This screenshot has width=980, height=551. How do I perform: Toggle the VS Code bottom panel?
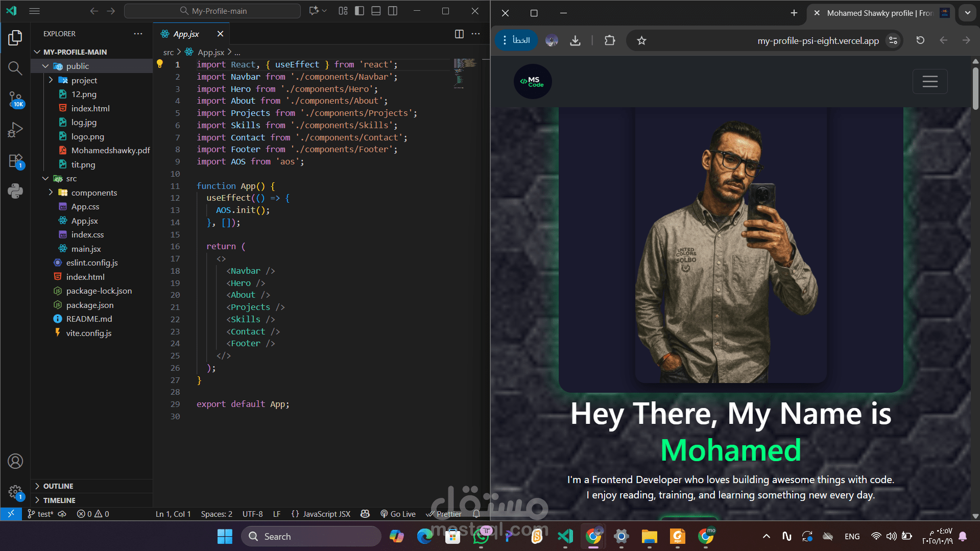coord(376,11)
